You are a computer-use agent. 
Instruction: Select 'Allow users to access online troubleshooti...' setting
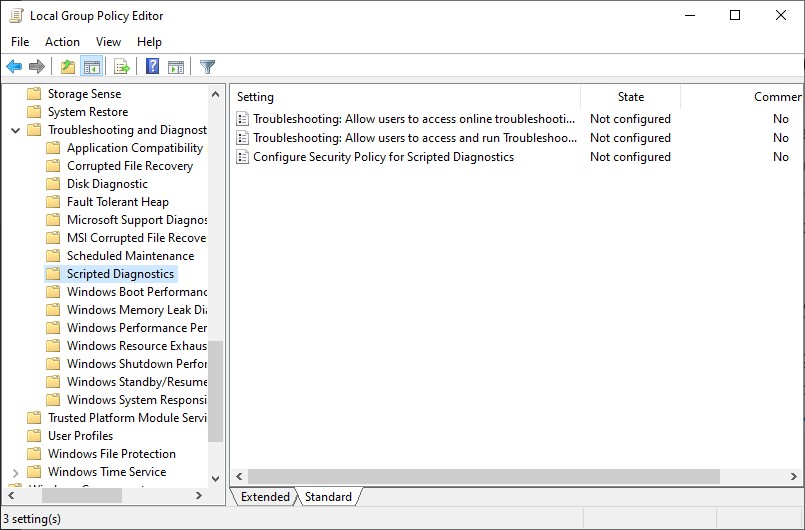click(414, 119)
